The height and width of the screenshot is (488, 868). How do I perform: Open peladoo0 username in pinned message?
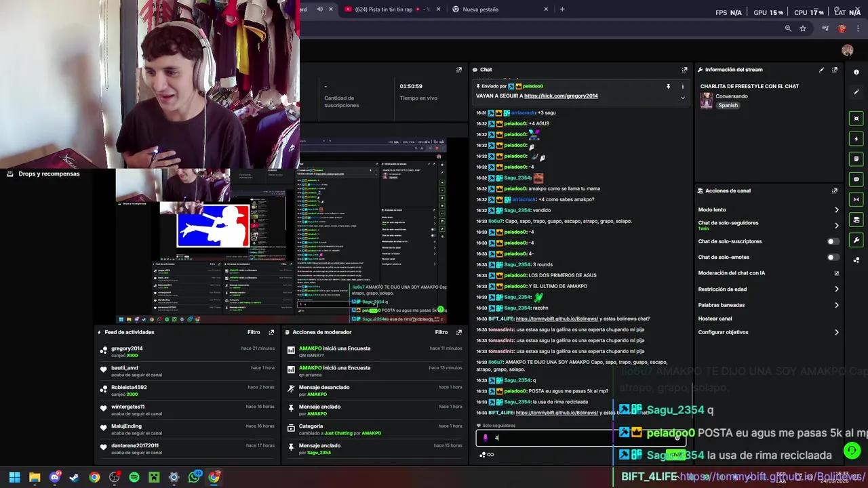click(x=532, y=87)
